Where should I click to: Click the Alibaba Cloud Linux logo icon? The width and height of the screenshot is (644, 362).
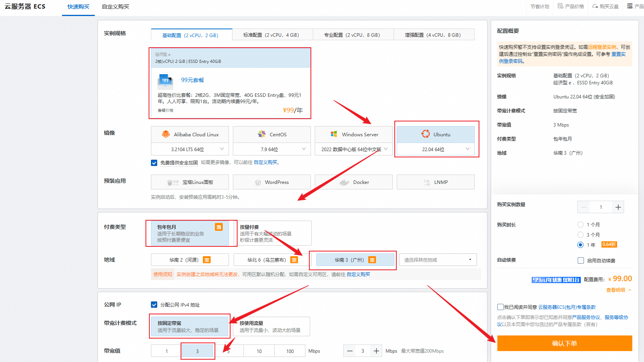[x=166, y=134]
